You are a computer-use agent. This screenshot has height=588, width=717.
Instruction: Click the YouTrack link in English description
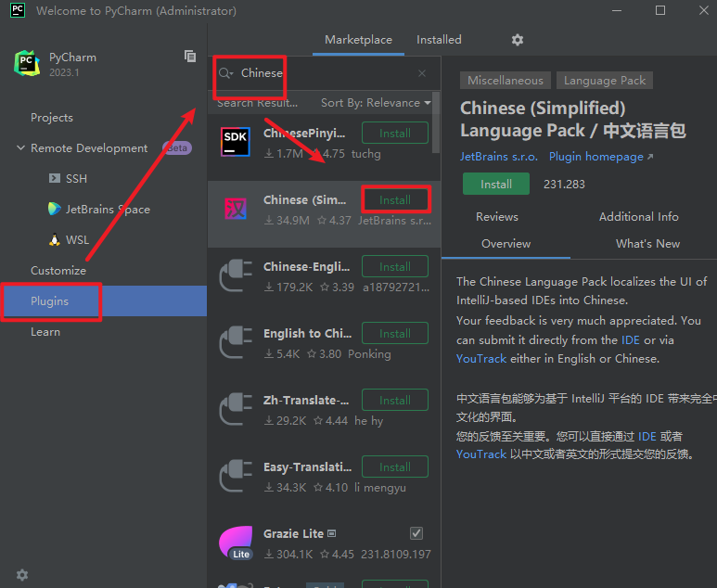tap(481, 359)
